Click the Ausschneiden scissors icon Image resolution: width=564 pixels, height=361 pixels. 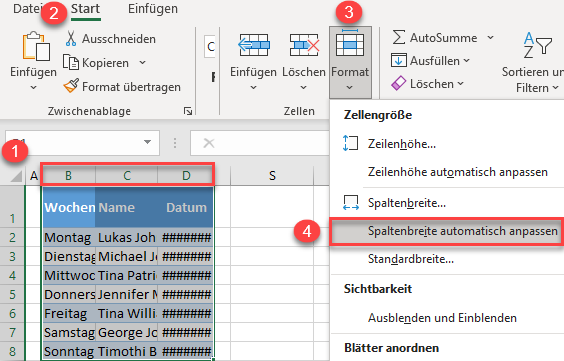click(71, 38)
